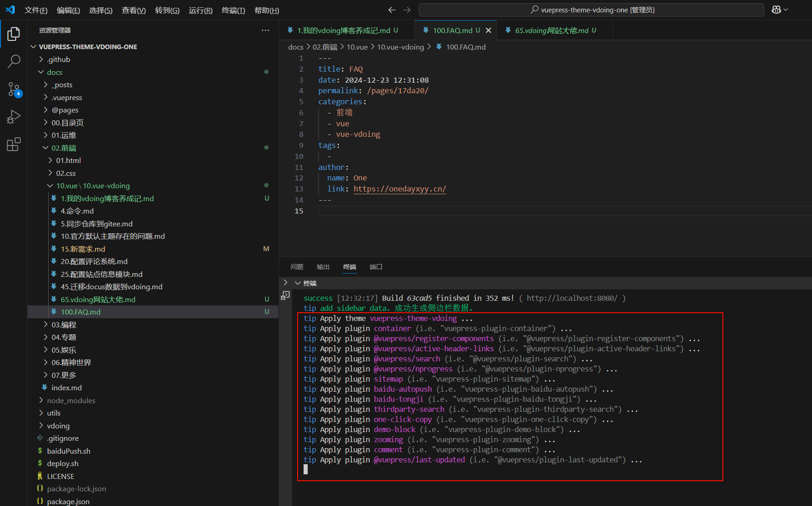Open explorer panel more actions ellipsis

(265, 30)
